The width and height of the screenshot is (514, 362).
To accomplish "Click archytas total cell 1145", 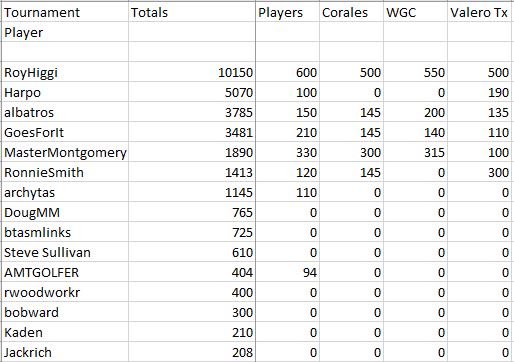I will 192,192.
